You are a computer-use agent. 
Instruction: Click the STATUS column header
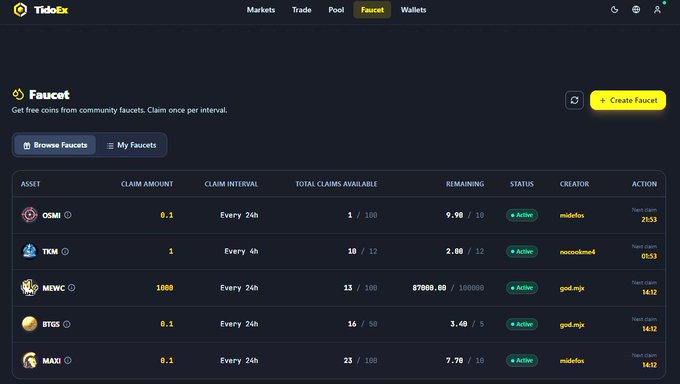(x=522, y=184)
